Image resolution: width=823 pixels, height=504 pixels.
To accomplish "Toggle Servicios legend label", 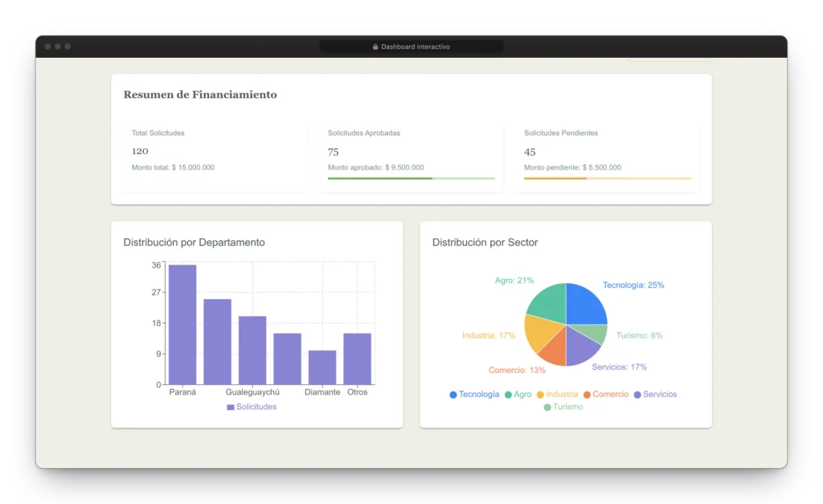I will click(660, 394).
